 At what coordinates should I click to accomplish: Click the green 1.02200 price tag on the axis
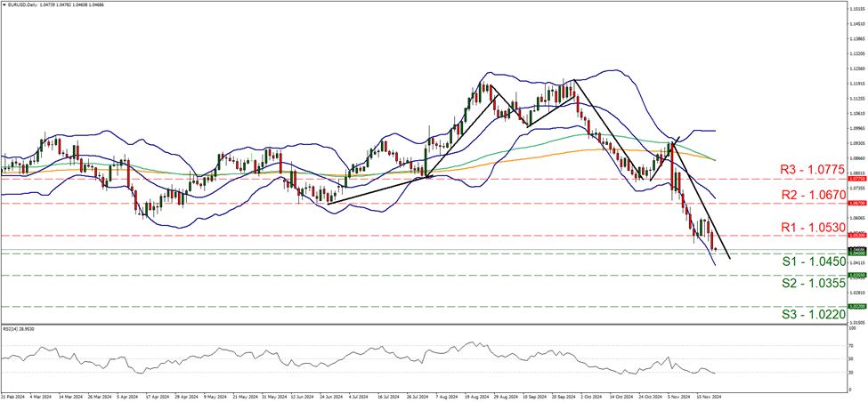coord(856,306)
